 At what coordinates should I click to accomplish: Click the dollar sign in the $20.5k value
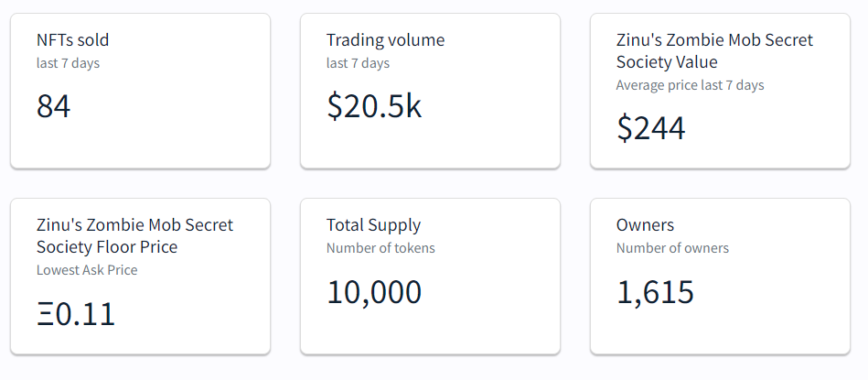(x=335, y=107)
